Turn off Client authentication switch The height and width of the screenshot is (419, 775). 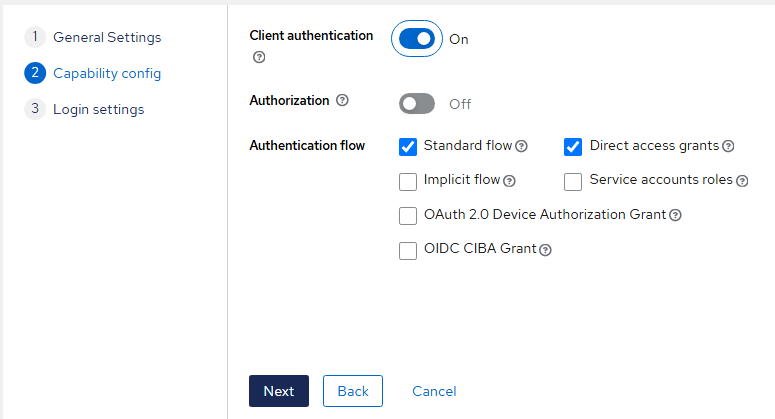[417, 39]
